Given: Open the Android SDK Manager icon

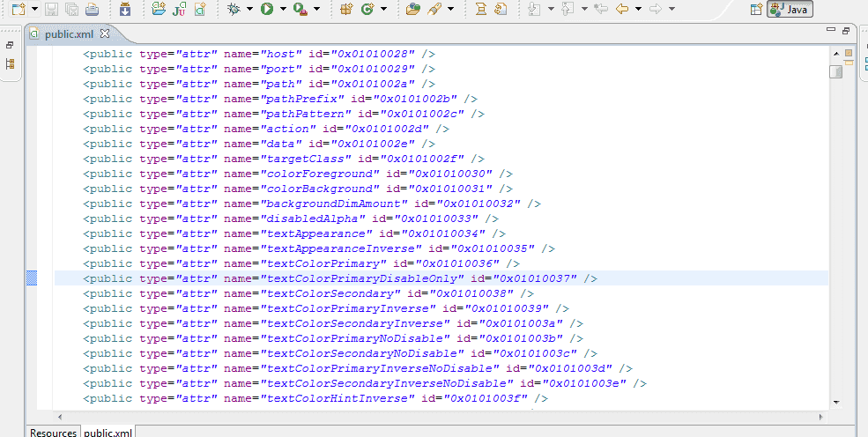Looking at the screenshot, I should 125,9.
